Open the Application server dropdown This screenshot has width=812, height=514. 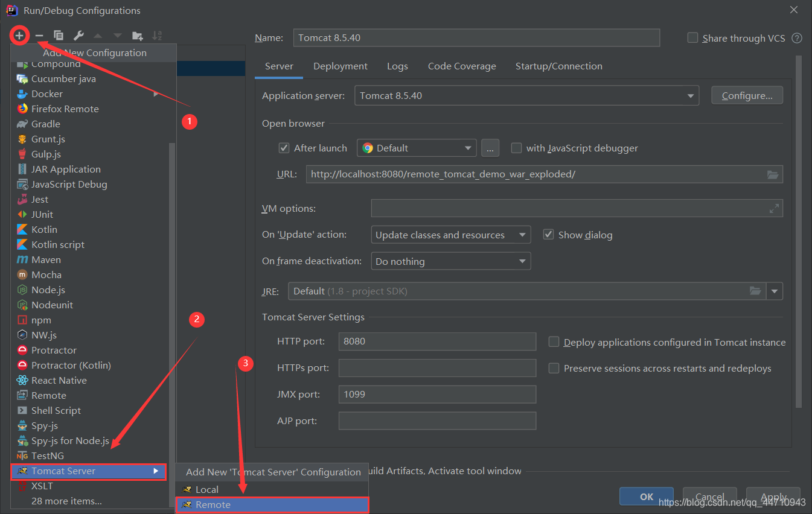526,95
